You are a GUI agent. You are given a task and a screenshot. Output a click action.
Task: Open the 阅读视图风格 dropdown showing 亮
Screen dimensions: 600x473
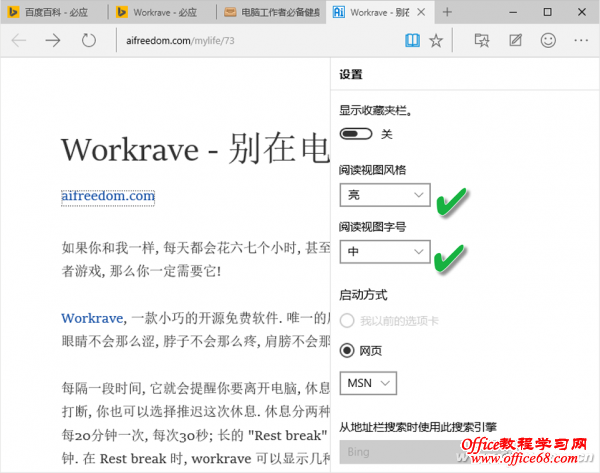coord(385,195)
